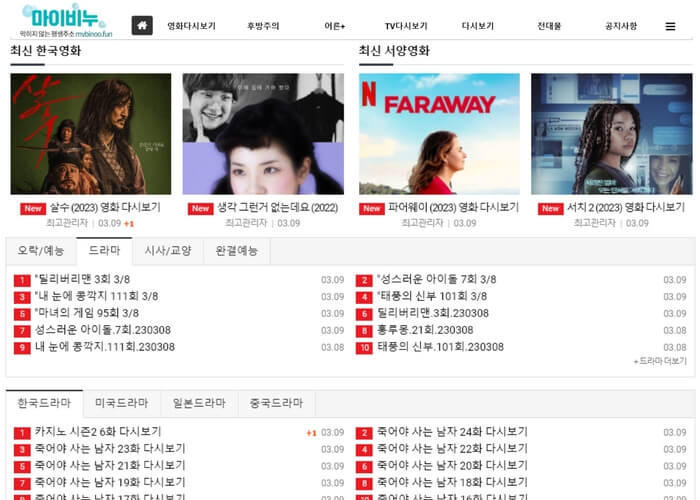Open the 살수 movie poster thumbnail
The image size is (700, 500).
click(91, 134)
